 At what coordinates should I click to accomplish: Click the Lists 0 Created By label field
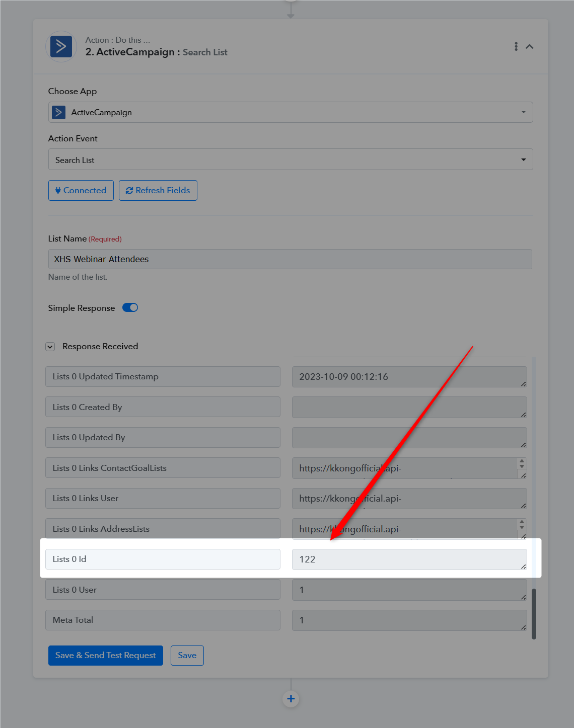point(163,407)
